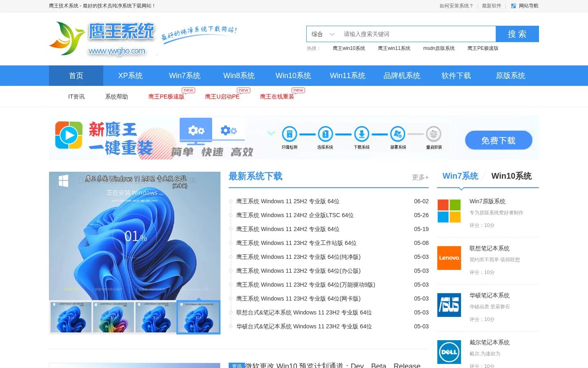Open the 联想笔记本系统 title link
This screenshot has width=588, height=368.
pos(490,248)
